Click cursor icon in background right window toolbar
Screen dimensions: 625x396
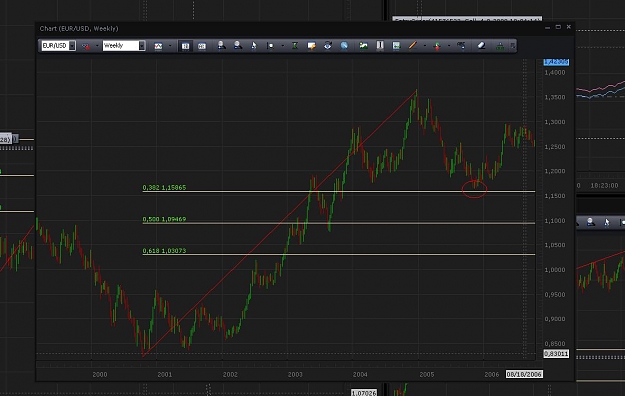tap(607, 222)
